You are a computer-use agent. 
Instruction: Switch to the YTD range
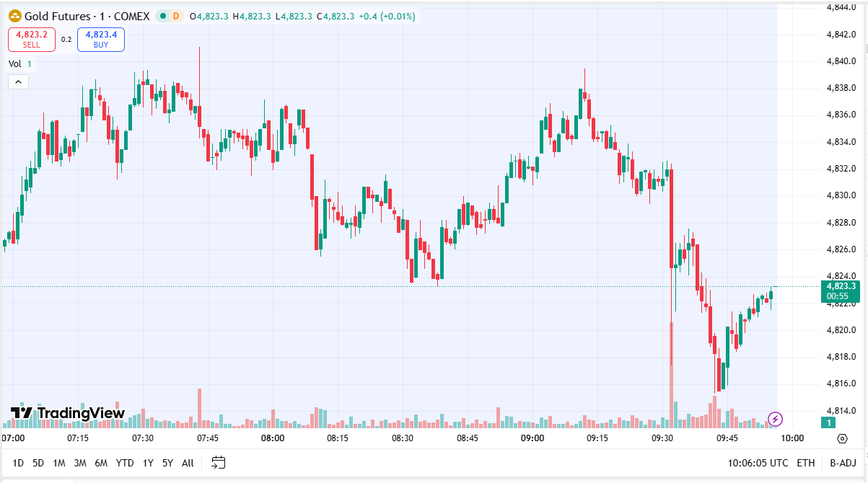(125, 463)
